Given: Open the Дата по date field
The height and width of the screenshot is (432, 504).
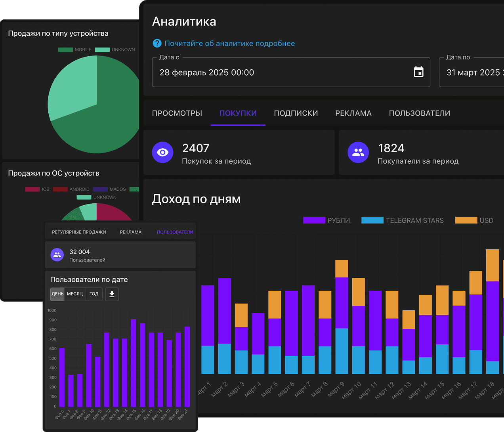Looking at the screenshot, I should pyautogui.click(x=472, y=72).
